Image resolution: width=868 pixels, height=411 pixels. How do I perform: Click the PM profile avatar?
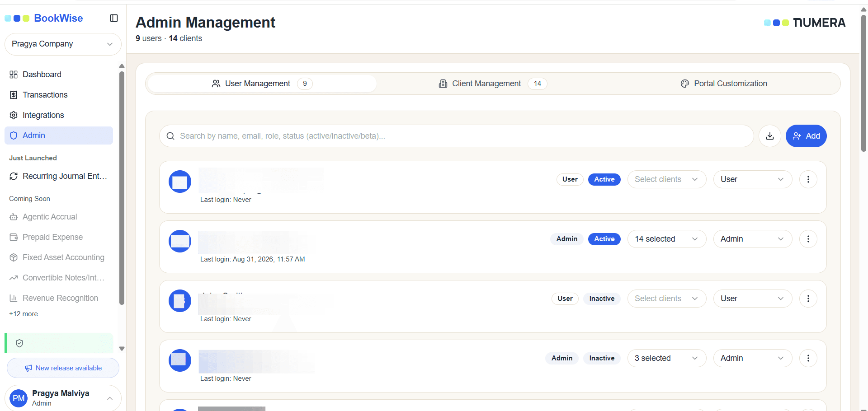point(19,398)
